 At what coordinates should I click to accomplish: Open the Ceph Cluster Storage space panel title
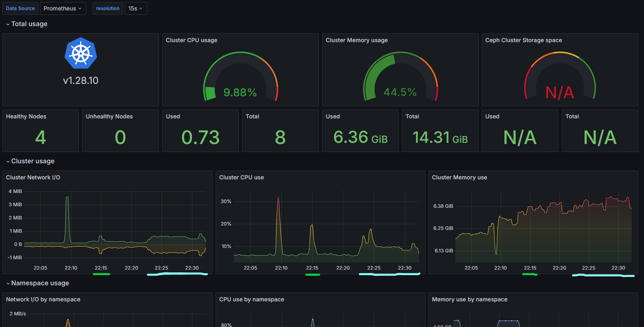[x=523, y=40]
